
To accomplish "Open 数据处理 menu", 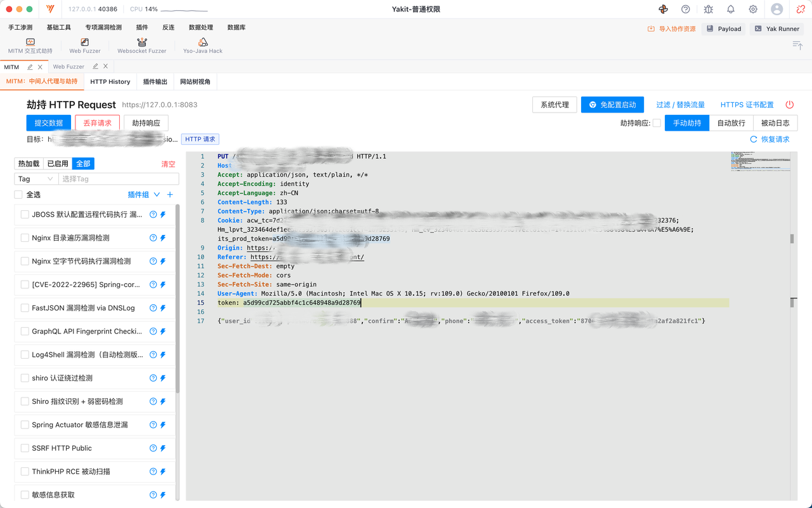I will pyautogui.click(x=201, y=28).
